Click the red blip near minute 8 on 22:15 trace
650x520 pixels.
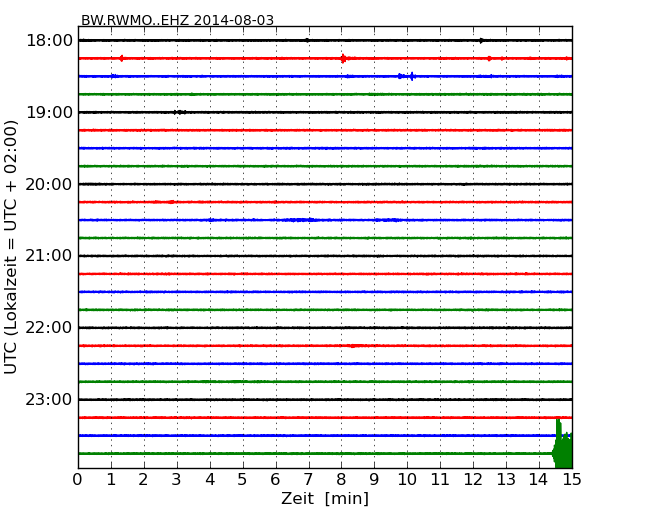[355, 345]
